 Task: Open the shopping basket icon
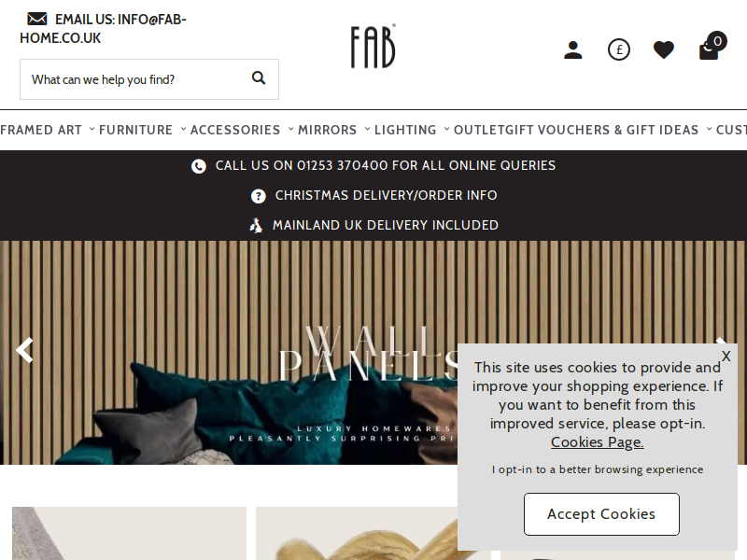(712, 47)
